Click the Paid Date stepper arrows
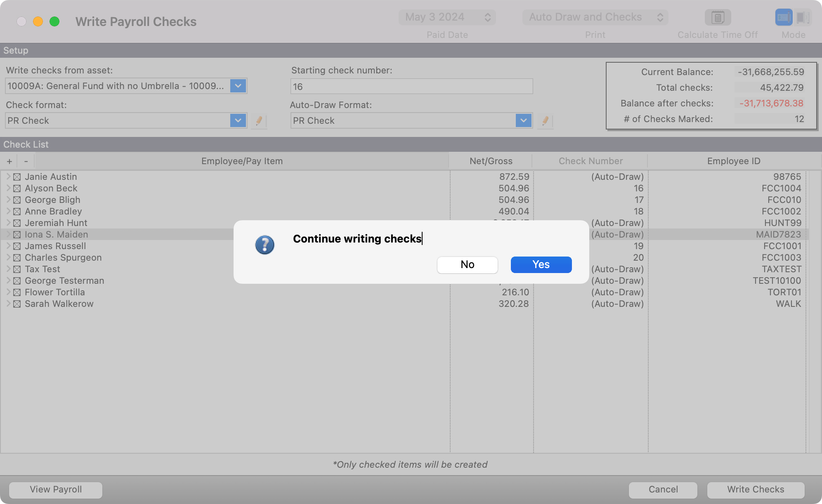This screenshot has height=504, width=822. click(x=487, y=17)
